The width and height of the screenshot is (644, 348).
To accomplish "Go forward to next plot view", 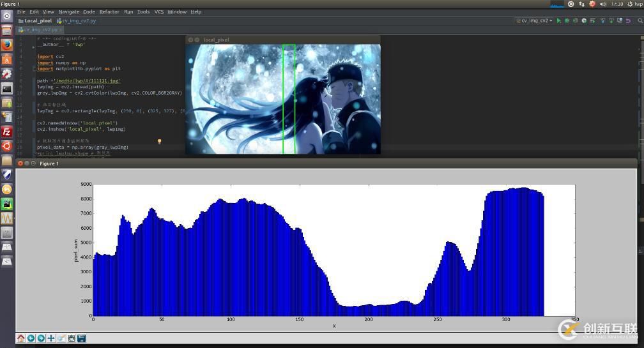I will tap(41, 338).
